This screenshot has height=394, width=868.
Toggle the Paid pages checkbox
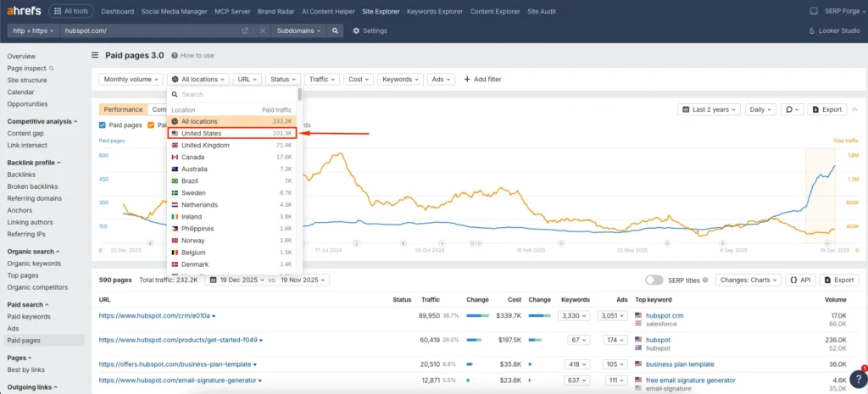(x=102, y=125)
